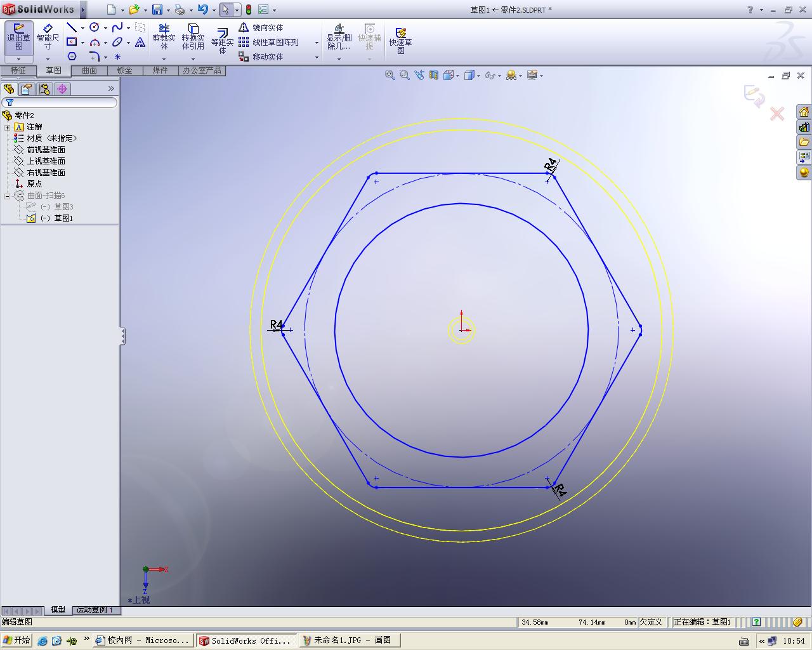Open the Linear Sketch Pattern dropdown arrow
Viewport: 812px width, 650px height.
pos(317,43)
